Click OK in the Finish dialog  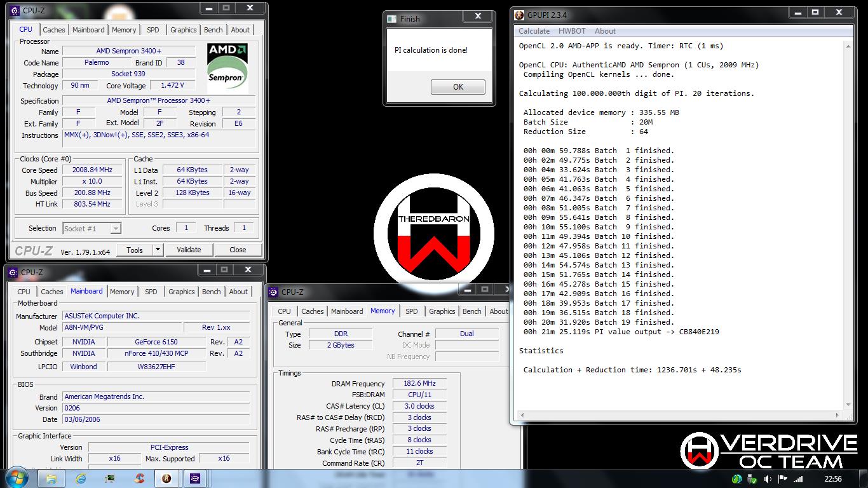(458, 87)
